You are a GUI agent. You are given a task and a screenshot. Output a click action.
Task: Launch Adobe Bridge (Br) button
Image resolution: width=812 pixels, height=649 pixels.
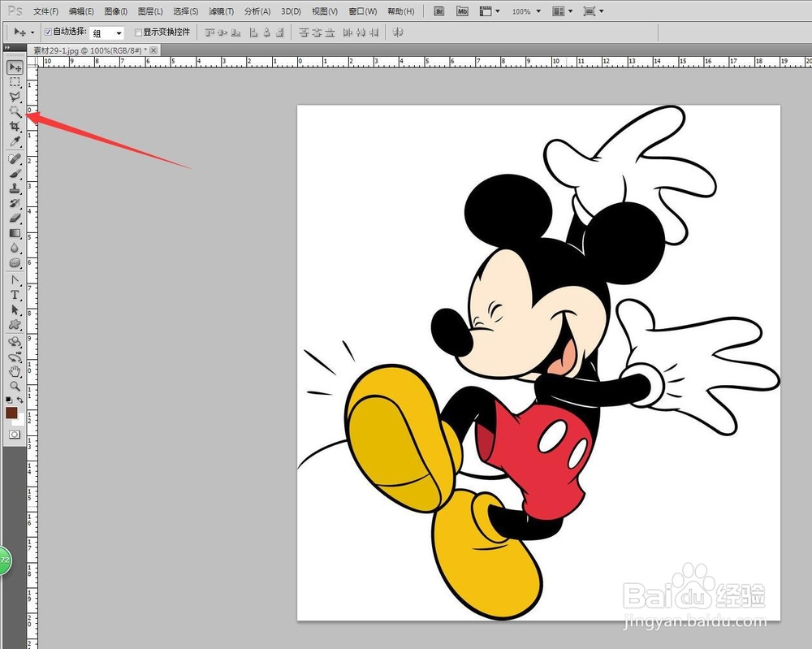(439, 11)
